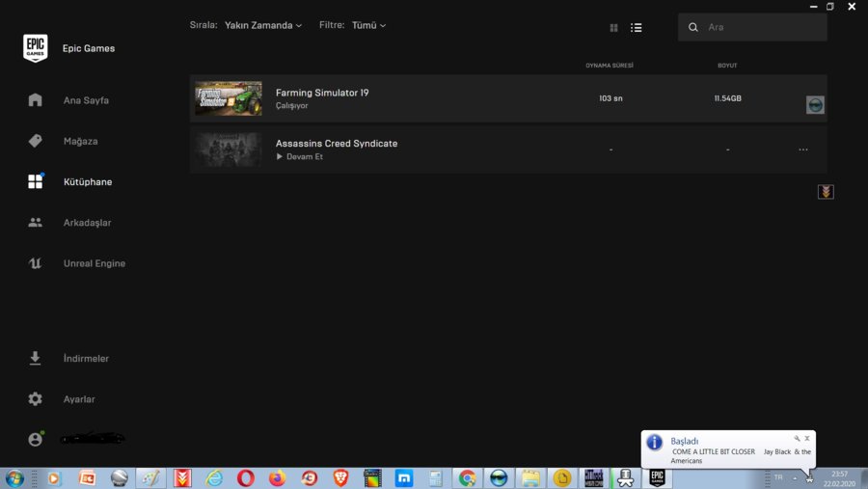The width and height of the screenshot is (868, 489).
Task: Open the İndirmeler download arrow icon
Action: pos(35,358)
